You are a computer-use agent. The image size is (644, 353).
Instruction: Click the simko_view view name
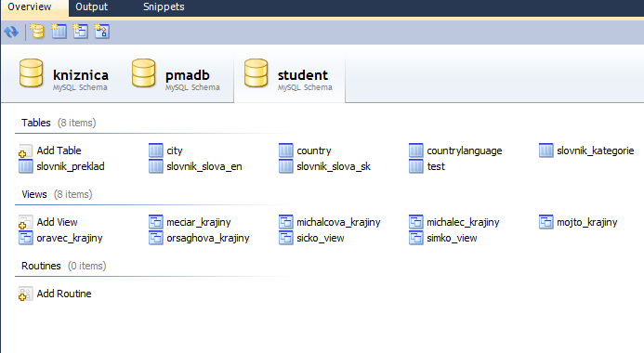[x=452, y=238]
